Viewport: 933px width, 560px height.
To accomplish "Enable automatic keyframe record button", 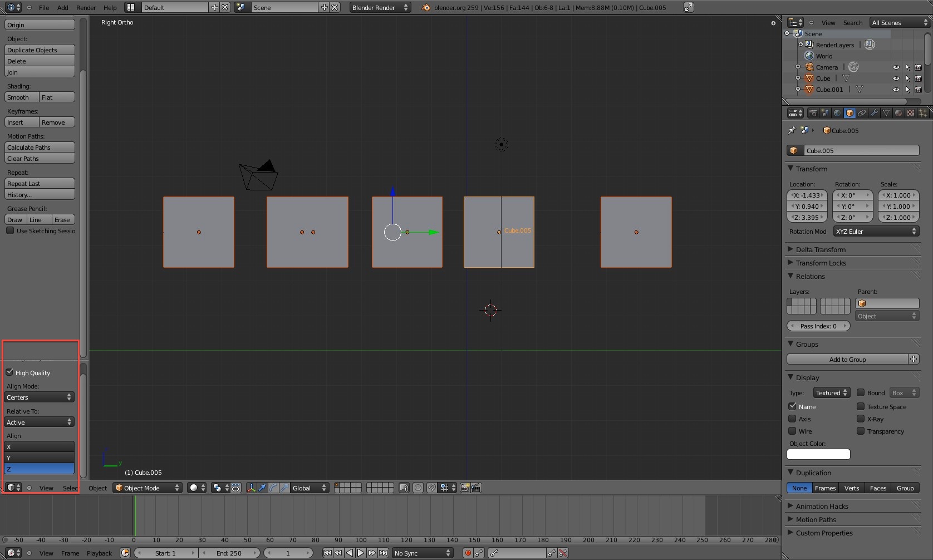I will pos(468,553).
